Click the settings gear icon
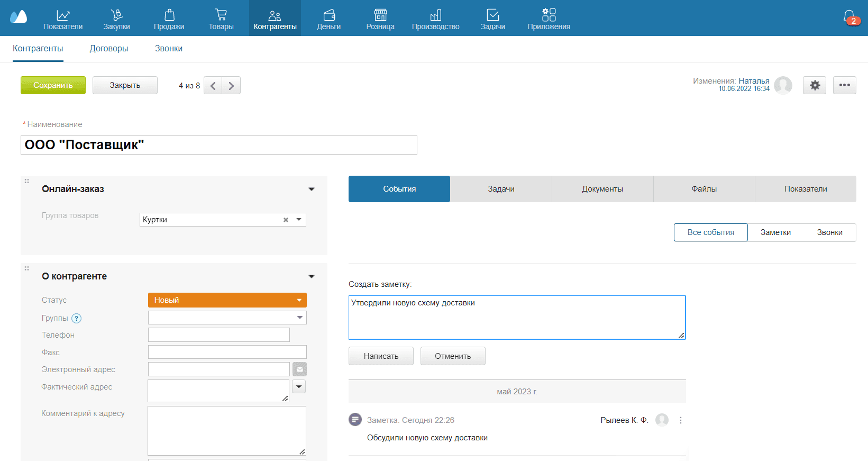The width and height of the screenshot is (868, 461). (x=815, y=85)
